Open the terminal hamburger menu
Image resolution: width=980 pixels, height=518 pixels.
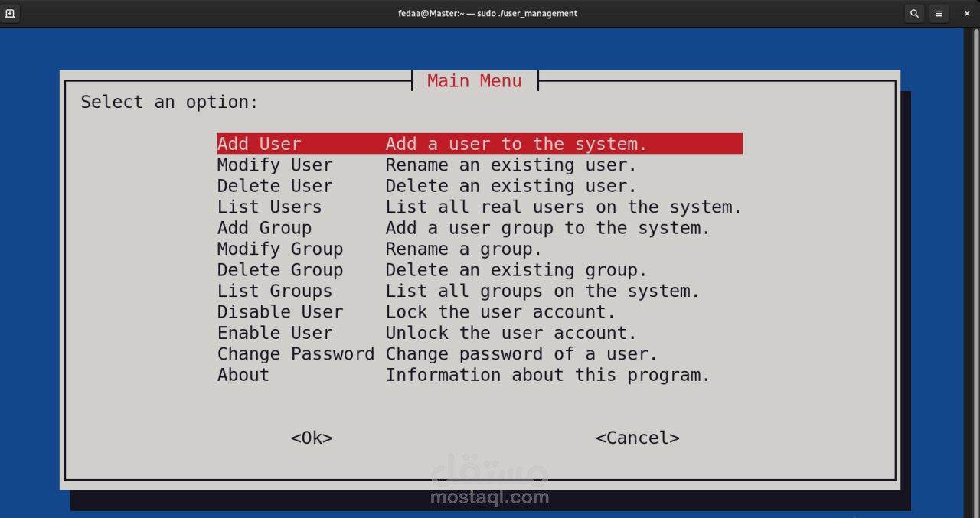(939, 13)
